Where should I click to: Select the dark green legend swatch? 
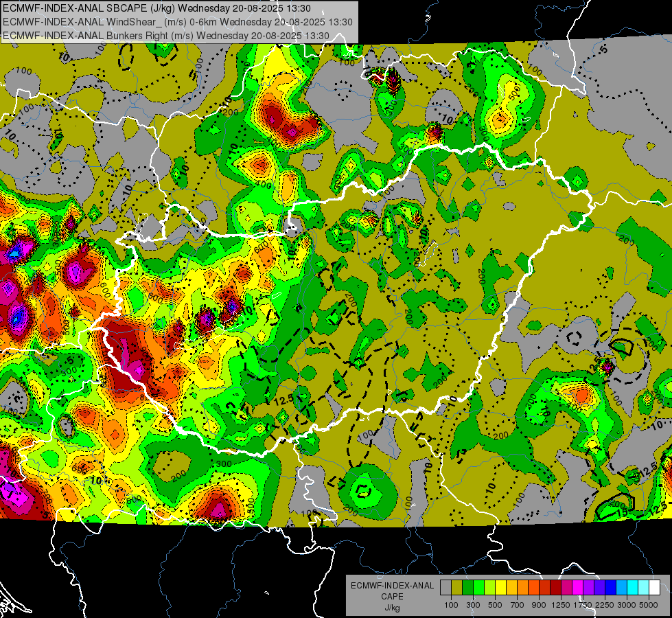(467, 587)
